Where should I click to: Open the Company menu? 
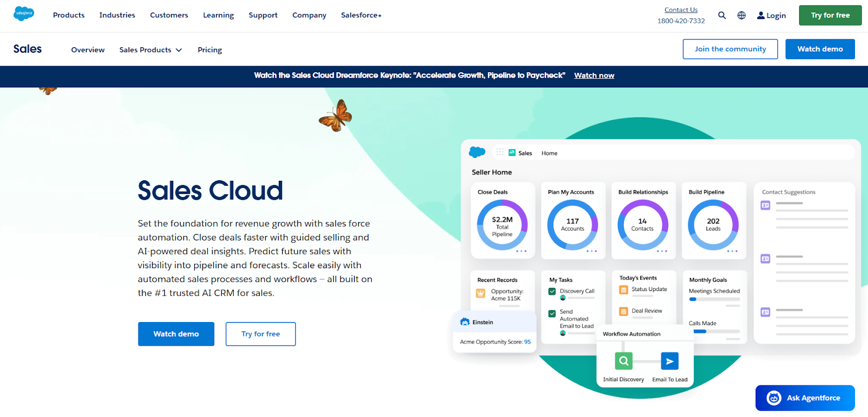click(309, 15)
